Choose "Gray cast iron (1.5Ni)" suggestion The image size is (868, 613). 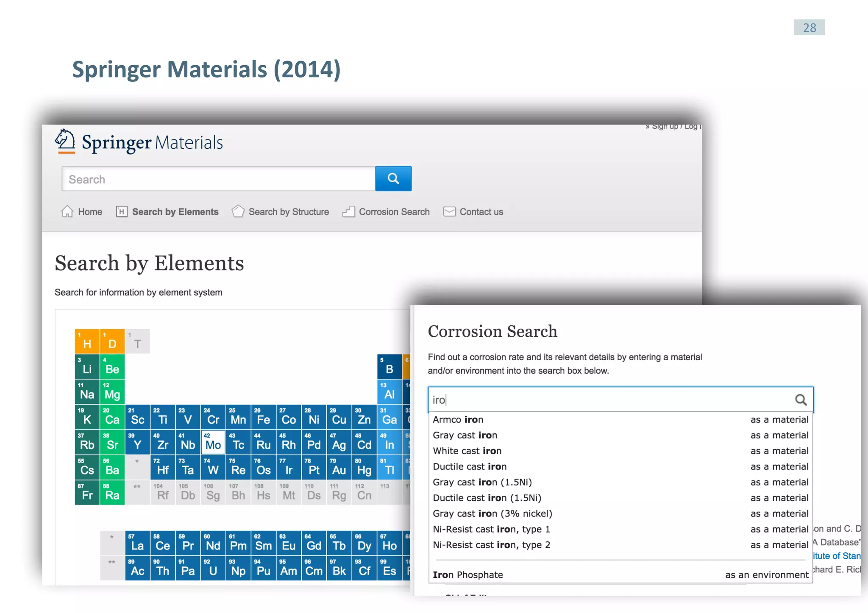tap(620, 482)
